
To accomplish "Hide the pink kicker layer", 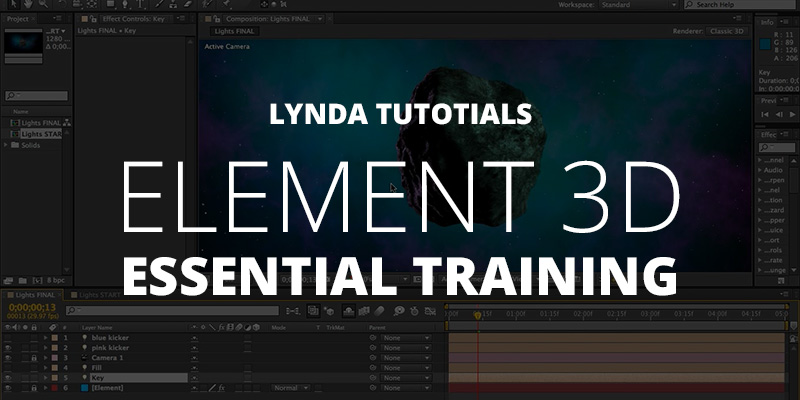I will pos(8,348).
